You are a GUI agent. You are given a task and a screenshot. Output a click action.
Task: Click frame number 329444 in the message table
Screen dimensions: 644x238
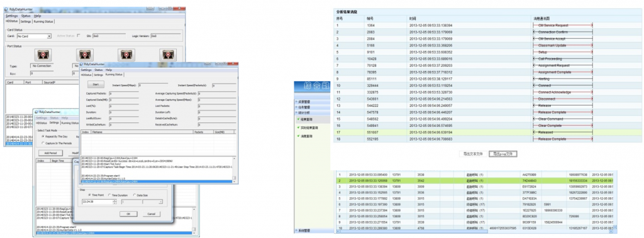[374, 86]
